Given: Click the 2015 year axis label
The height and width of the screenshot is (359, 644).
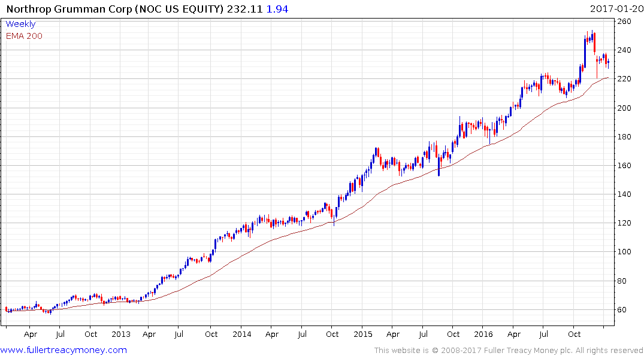Looking at the screenshot, I should pyautogui.click(x=362, y=334).
